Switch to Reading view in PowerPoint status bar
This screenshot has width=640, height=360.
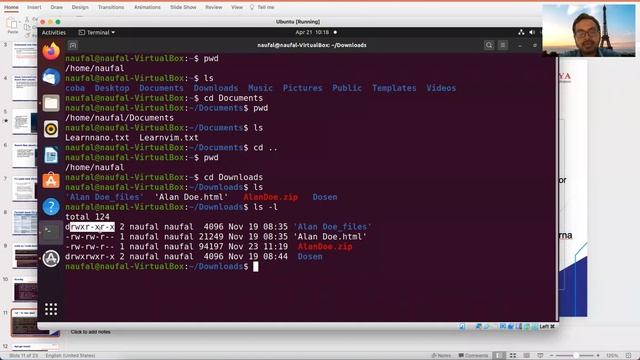click(527, 356)
